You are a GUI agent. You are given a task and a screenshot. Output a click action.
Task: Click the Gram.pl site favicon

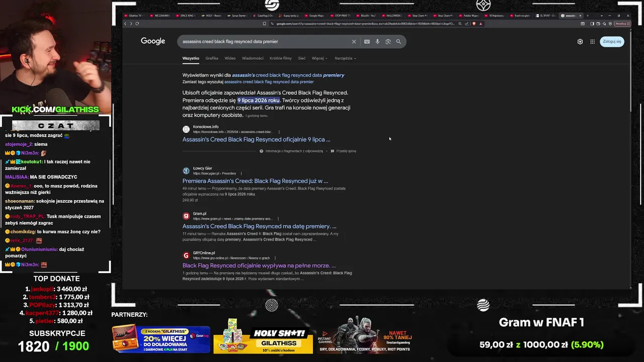click(x=186, y=216)
